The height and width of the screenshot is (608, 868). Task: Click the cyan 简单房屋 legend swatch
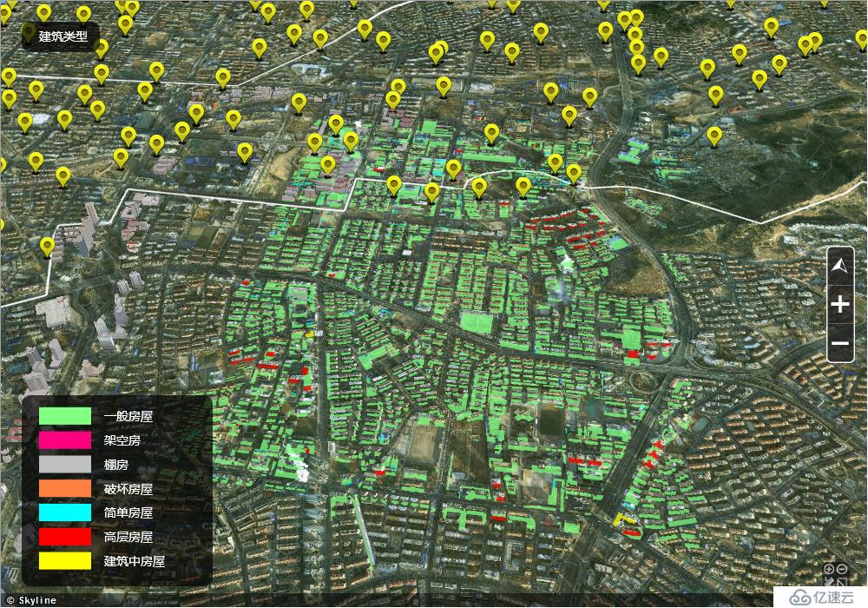point(65,512)
